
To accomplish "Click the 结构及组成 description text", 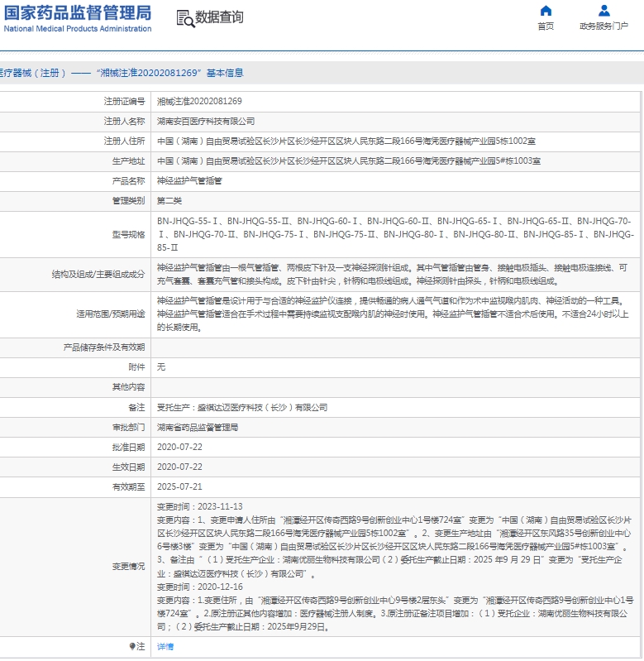I will click(x=392, y=275).
